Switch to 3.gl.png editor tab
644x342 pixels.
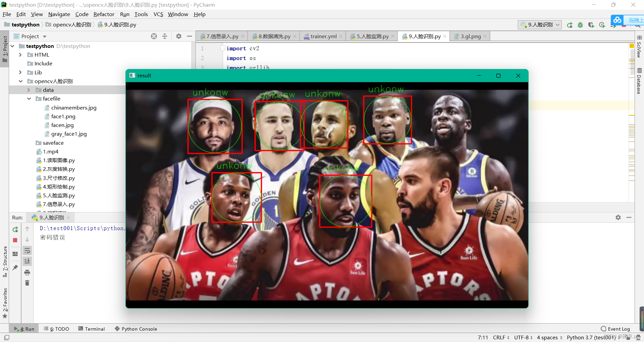point(471,36)
